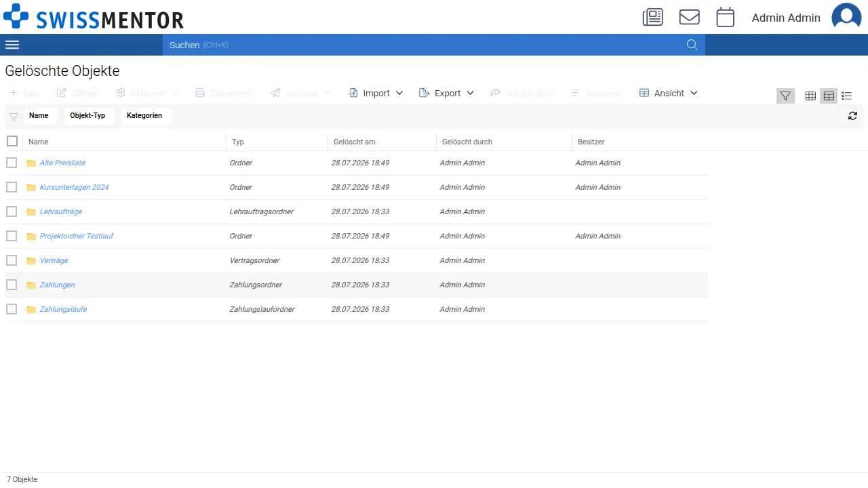
Task: Open the Name filter chip
Action: pos(40,116)
